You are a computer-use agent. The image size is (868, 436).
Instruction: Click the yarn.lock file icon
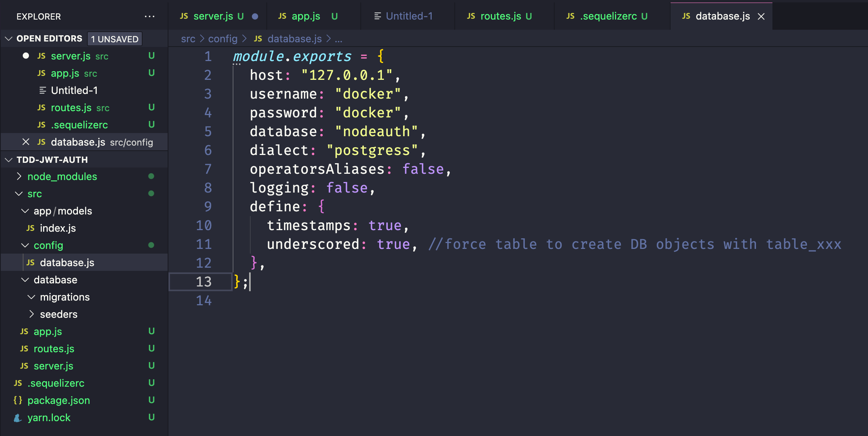coord(17,418)
